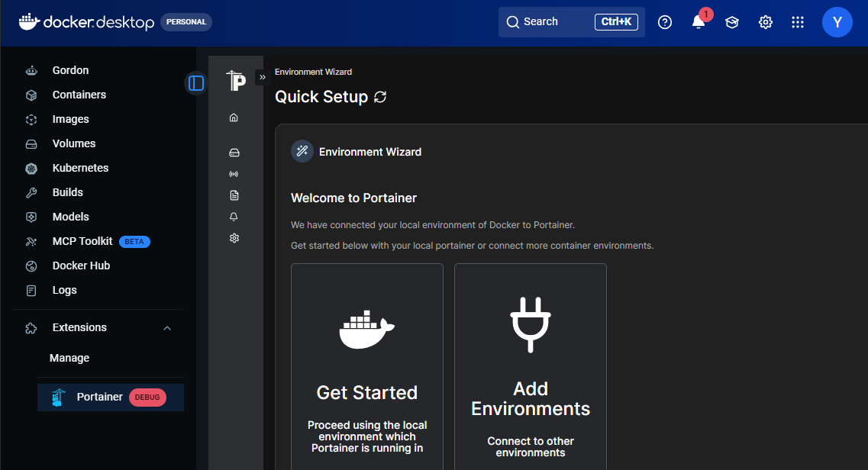
Task: Click the Environment Wizard wand icon
Action: 302,151
